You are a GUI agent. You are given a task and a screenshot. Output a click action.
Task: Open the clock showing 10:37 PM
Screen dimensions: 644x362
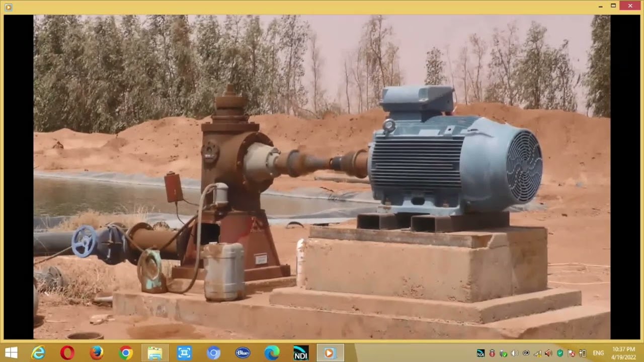[x=624, y=353]
